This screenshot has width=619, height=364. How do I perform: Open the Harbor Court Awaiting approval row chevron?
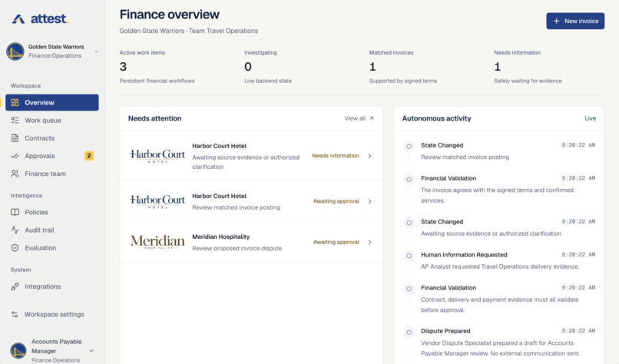[370, 201]
